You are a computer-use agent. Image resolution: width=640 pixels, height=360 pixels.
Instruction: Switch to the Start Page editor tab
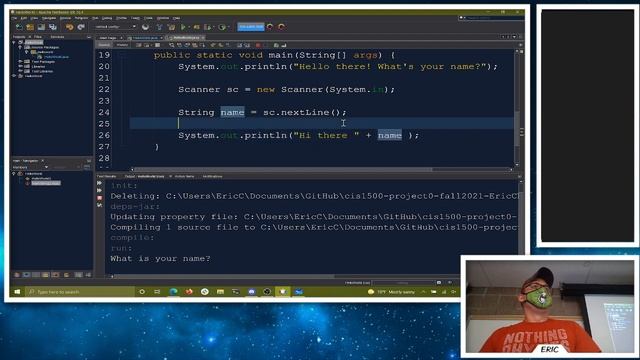[x=108, y=38]
